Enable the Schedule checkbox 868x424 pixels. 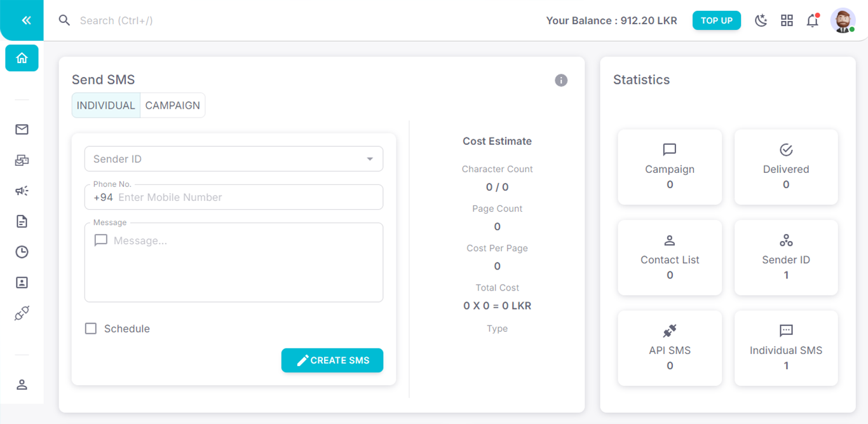pos(91,329)
